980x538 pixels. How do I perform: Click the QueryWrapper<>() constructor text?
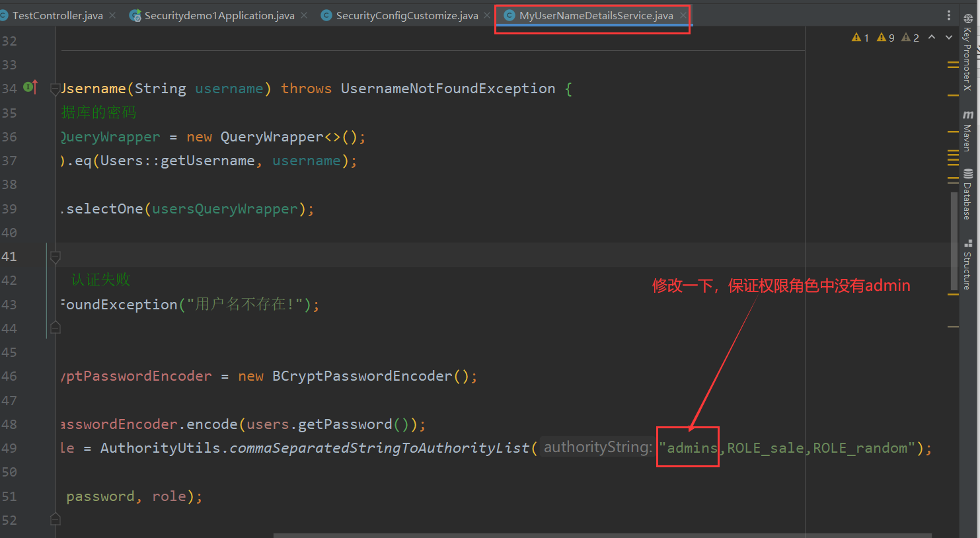(x=289, y=137)
